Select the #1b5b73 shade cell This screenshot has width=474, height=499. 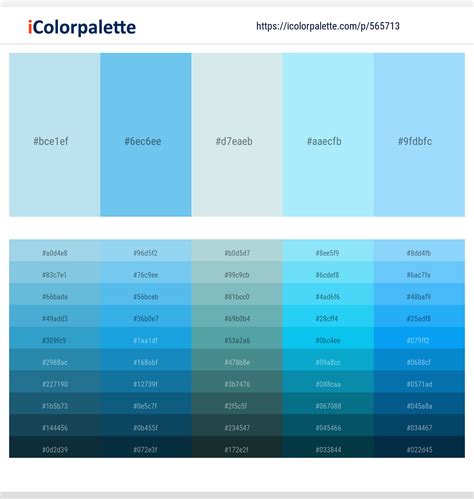click(55, 404)
